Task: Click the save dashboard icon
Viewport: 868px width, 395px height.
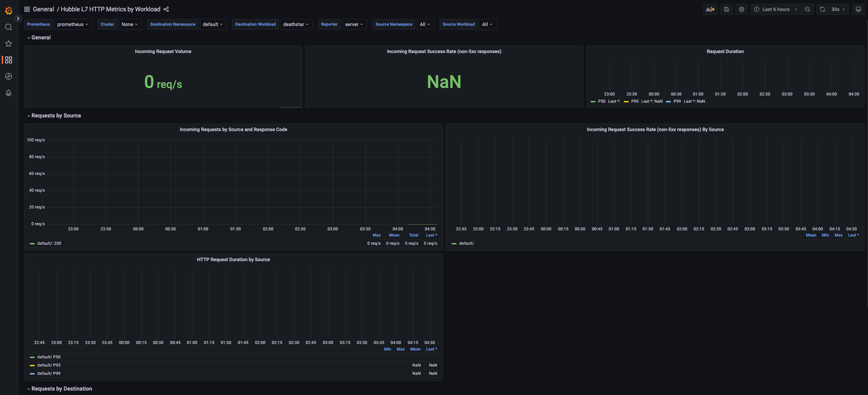Action: 726,9
